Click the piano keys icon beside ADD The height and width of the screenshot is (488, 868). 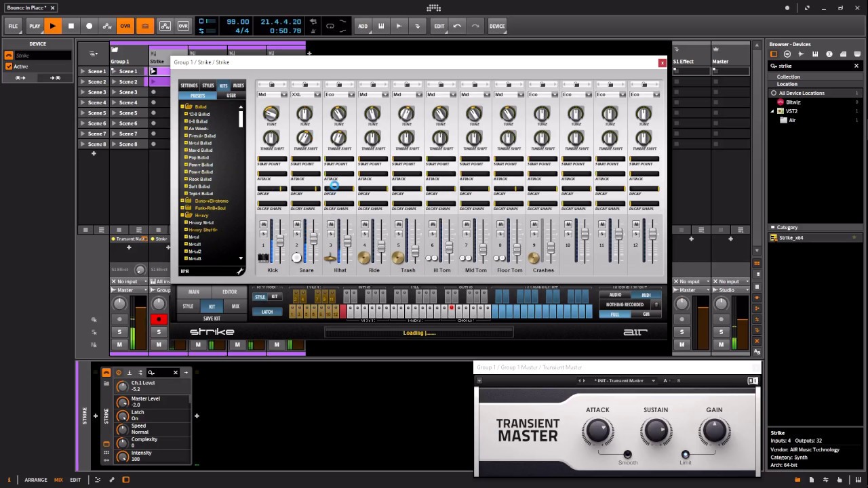381,26
